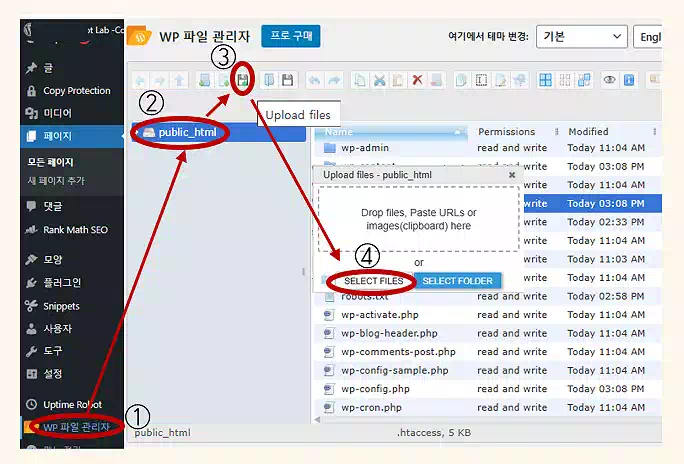The height and width of the screenshot is (464, 684).
Task: Click the SELECT FOLDER button
Action: tap(458, 281)
